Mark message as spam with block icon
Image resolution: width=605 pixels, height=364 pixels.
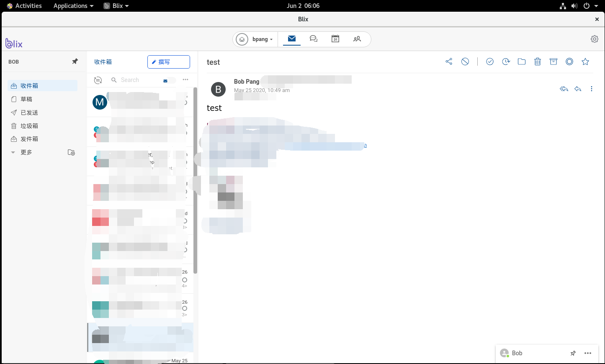(465, 62)
